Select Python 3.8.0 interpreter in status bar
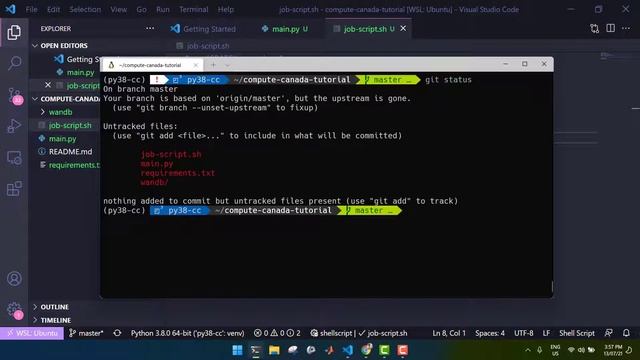 (187, 333)
